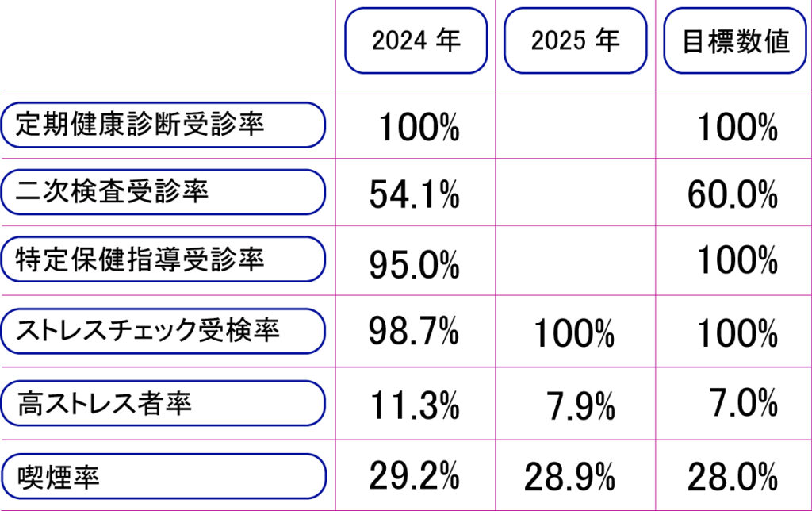This screenshot has height=511, width=812.
Task: Click the 二次検査受診率 row label
Action: pos(163,191)
